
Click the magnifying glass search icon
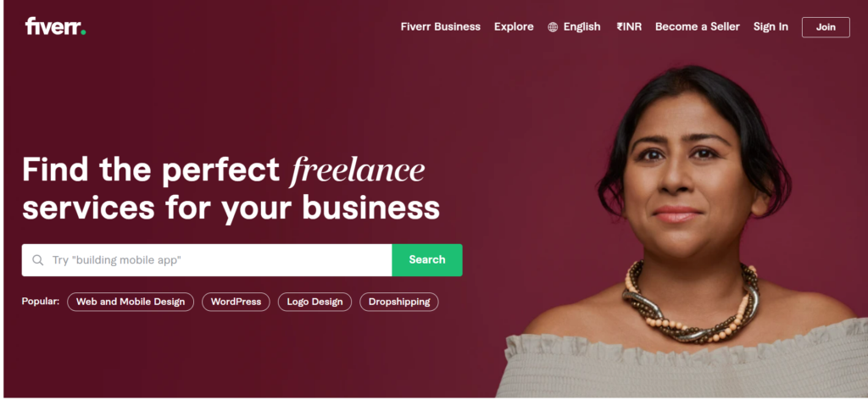click(37, 260)
